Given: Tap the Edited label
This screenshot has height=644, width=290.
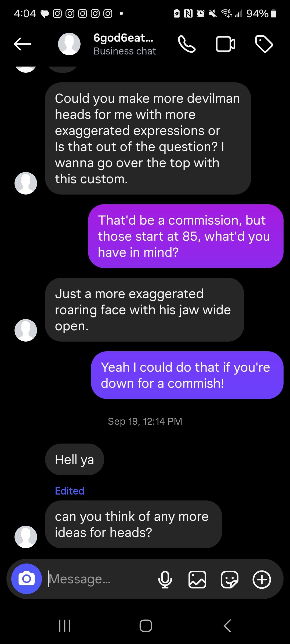Looking at the screenshot, I should (70, 491).
